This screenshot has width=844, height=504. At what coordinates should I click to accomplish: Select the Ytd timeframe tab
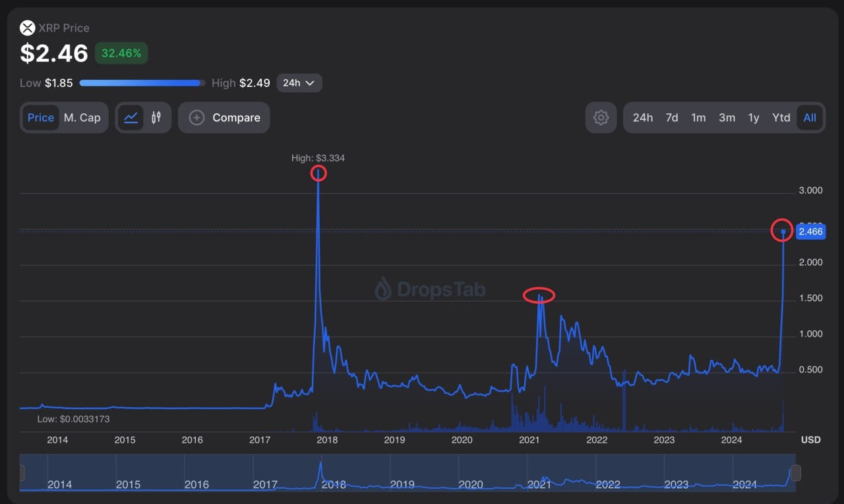pyautogui.click(x=781, y=118)
